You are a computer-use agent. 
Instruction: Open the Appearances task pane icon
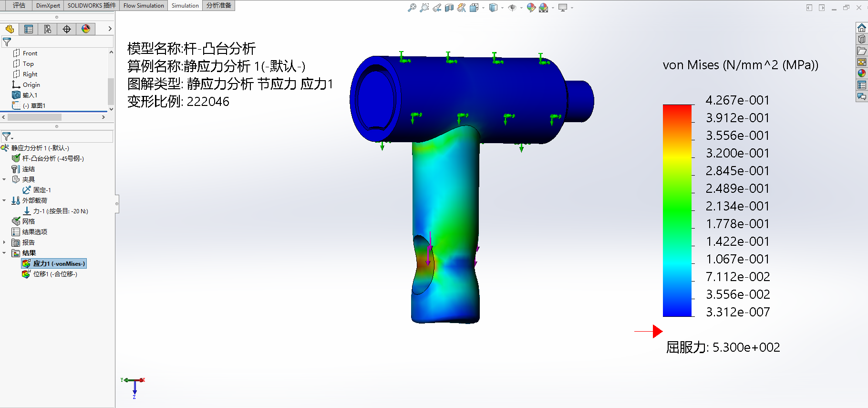[862, 73]
